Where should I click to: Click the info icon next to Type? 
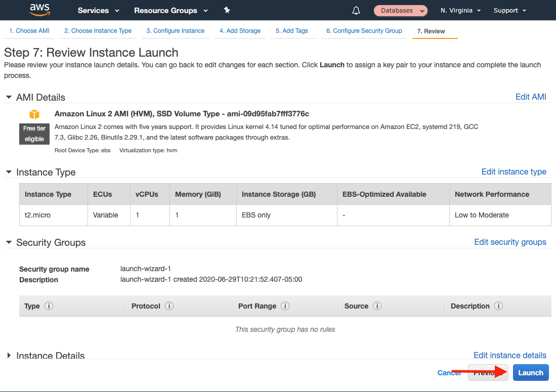pyautogui.click(x=49, y=306)
